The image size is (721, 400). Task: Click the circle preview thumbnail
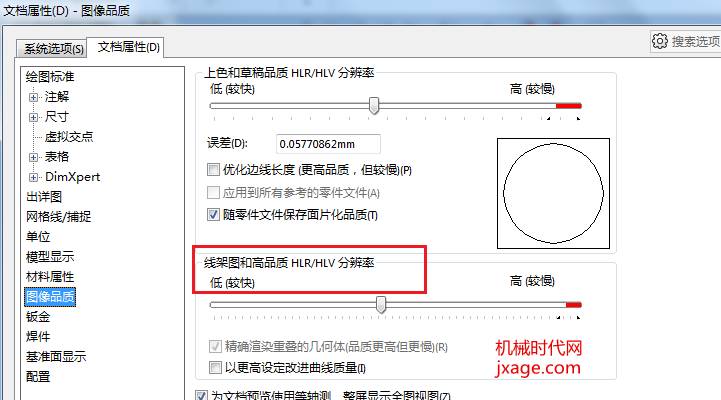point(553,193)
